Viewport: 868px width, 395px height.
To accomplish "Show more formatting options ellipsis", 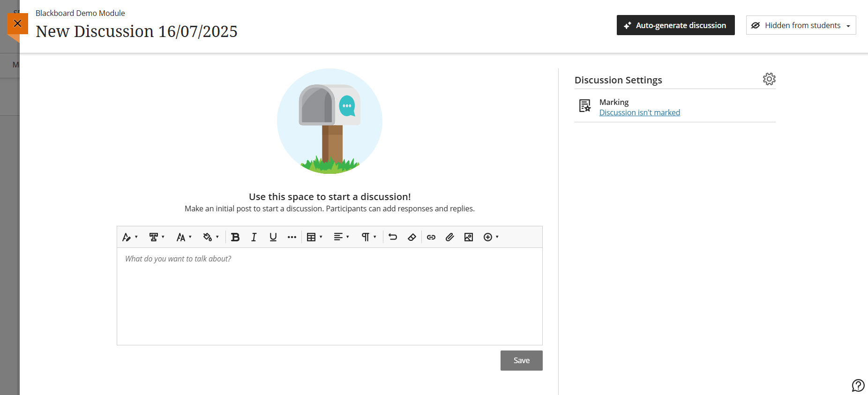I will (x=292, y=237).
